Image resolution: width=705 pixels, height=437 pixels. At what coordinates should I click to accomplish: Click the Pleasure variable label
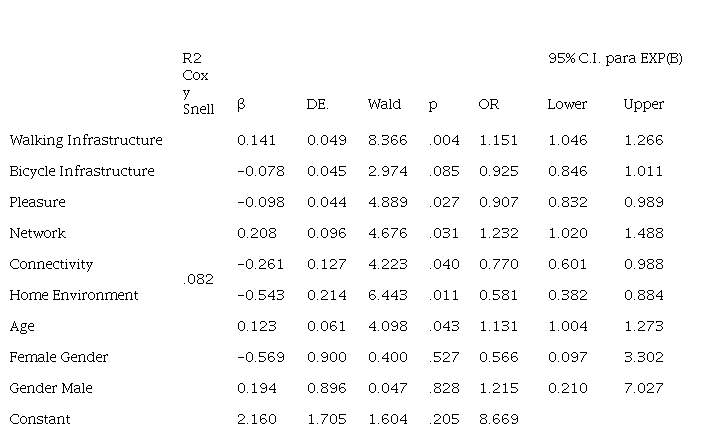(37, 202)
